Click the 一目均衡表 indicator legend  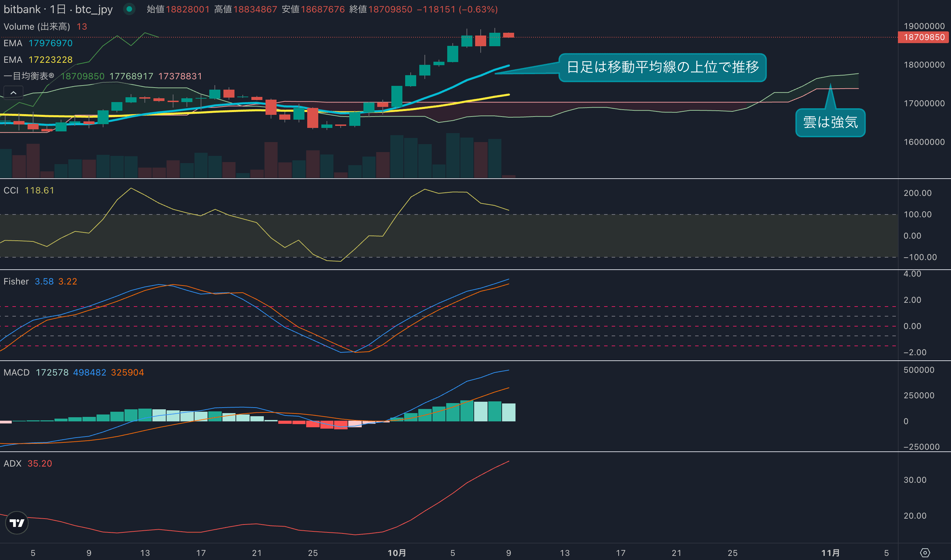29,76
